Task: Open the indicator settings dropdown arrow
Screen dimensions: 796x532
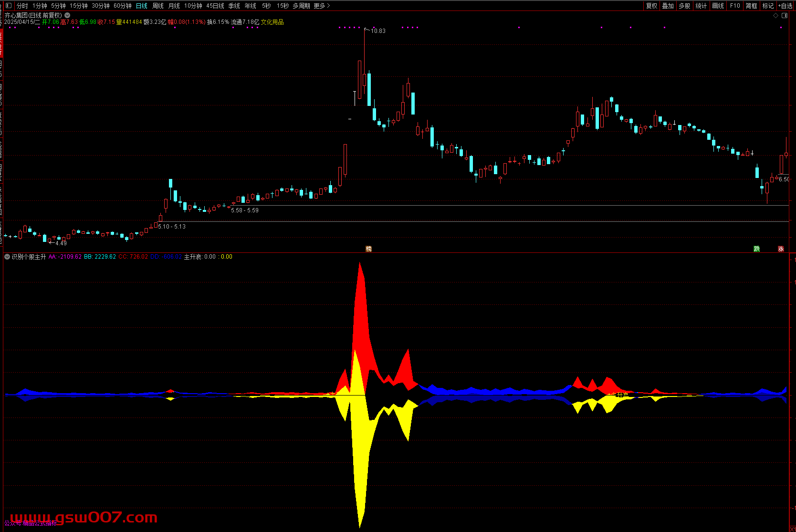Action: tap(7, 257)
